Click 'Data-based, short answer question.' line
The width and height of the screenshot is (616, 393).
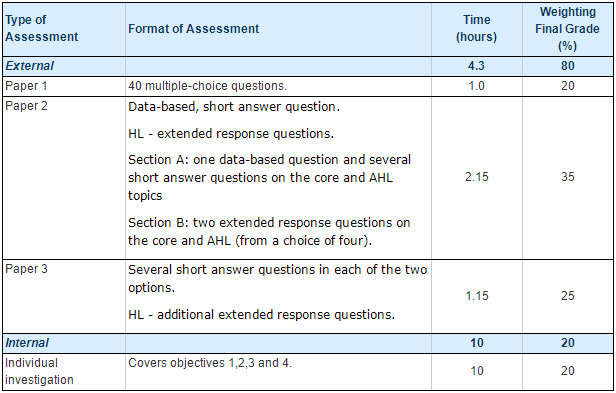[234, 107]
